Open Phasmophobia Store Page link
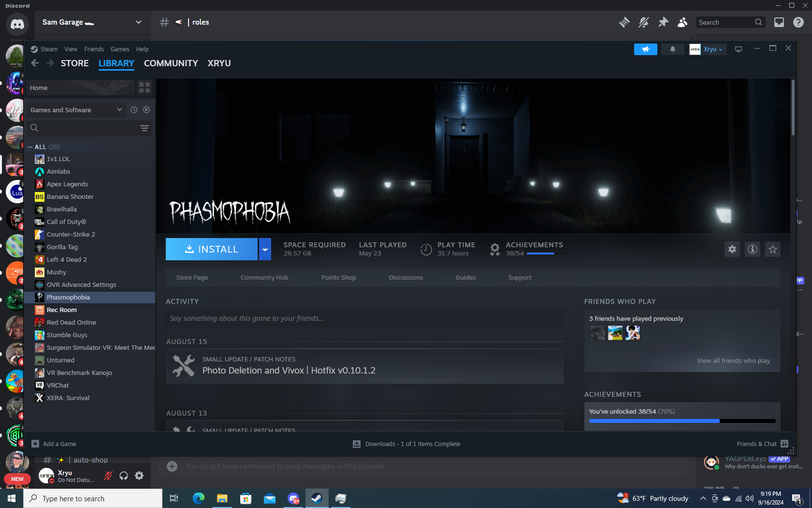This screenshot has width=812, height=508. pos(192,277)
